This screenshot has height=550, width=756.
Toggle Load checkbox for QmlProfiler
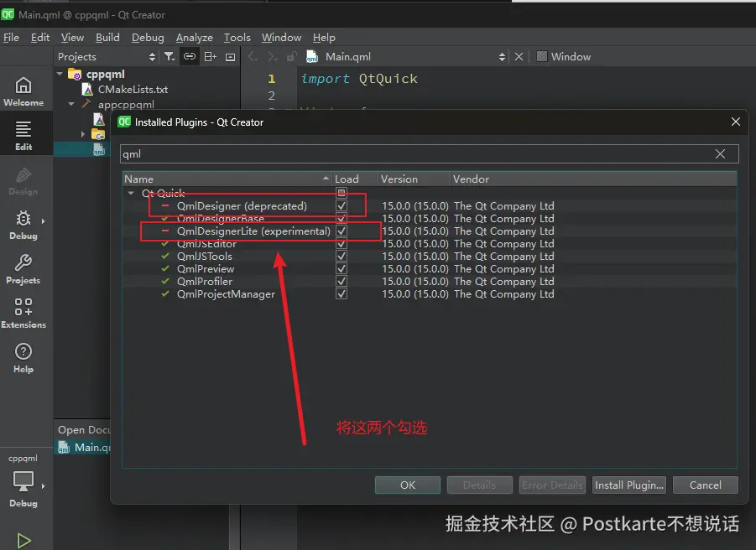(x=342, y=281)
